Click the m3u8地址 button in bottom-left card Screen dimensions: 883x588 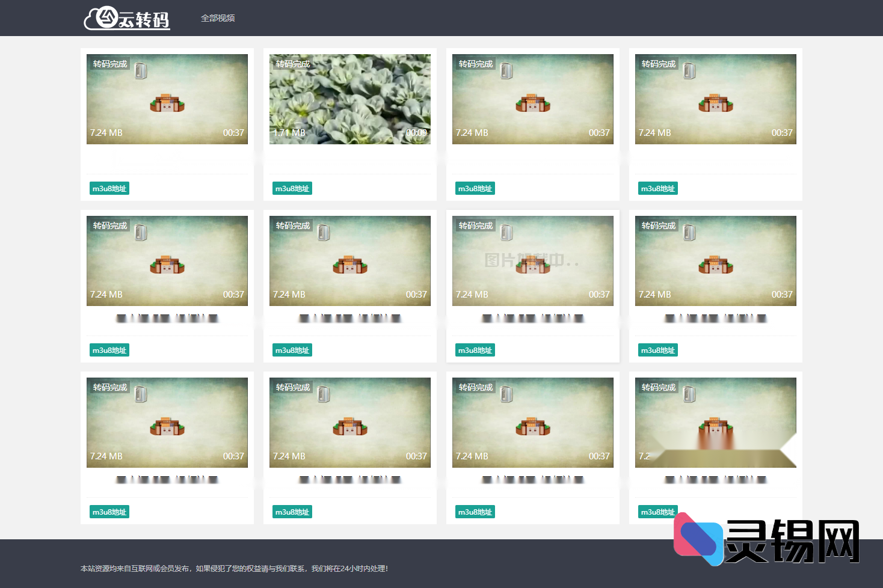(109, 512)
